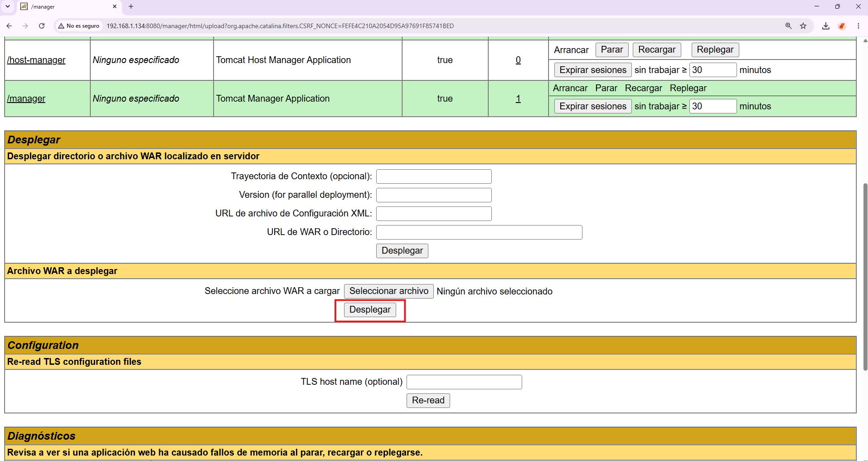Viewport: 868px width, 461px height.
Task: Select the /manager browser tab
Action: tap(69, 7)
